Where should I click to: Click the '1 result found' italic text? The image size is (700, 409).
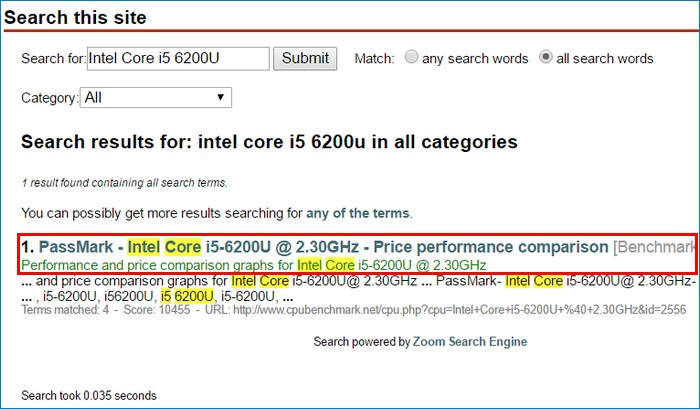[125, 183]
